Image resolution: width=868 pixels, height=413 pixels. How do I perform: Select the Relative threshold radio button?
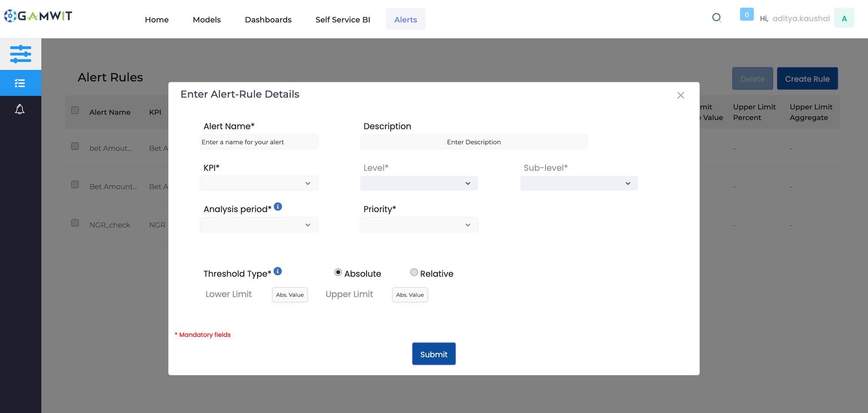(x=414, y=272)
